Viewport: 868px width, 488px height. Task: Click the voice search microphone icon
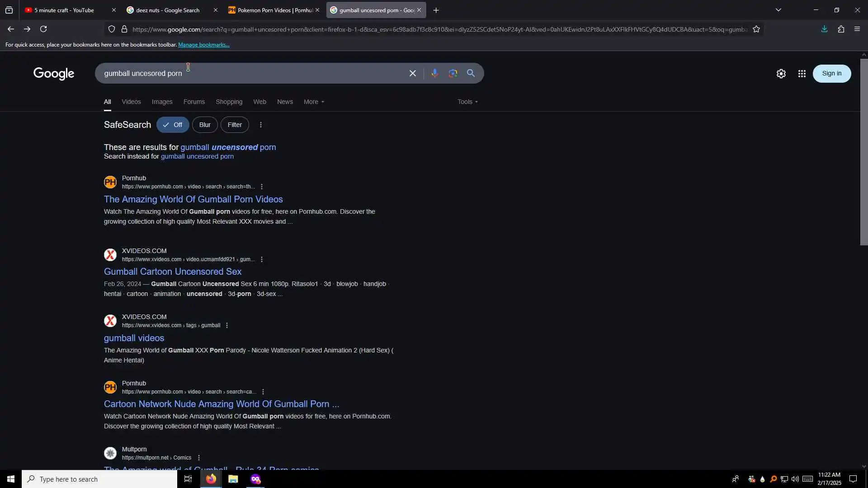pyautogui.click(x=434, y=73)
